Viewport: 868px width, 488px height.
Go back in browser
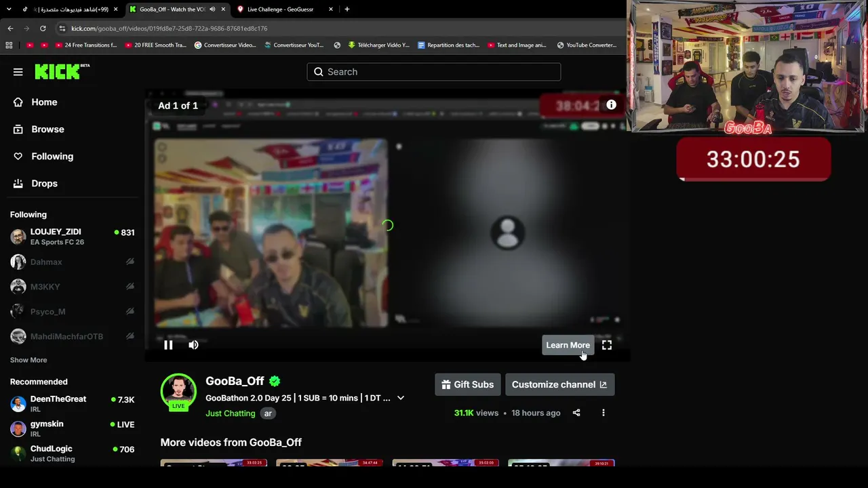click(10, 28)
